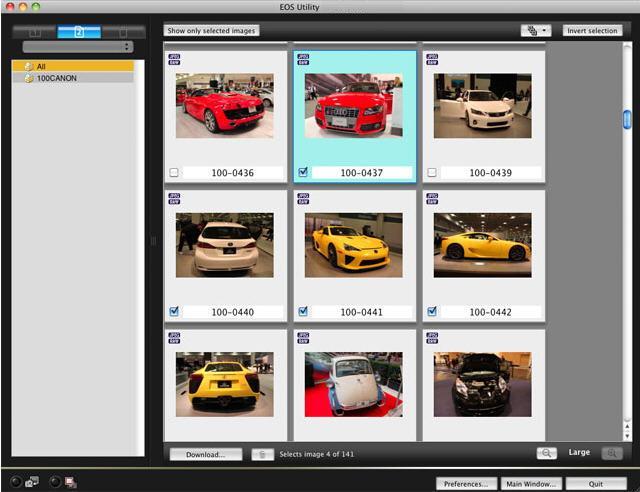Switch to the third tab in sidebar
This screenshot has height=492, width=640.
pyautogui.click(x=122, y=32)
